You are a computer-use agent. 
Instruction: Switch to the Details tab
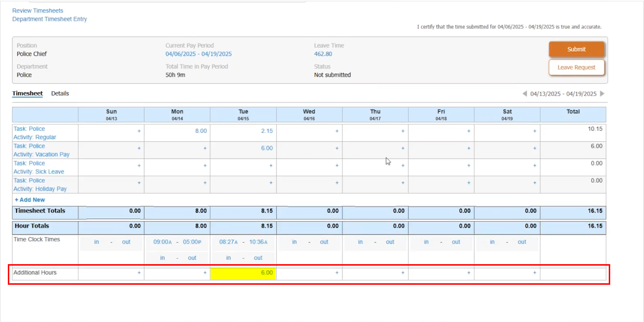[60, 94]
